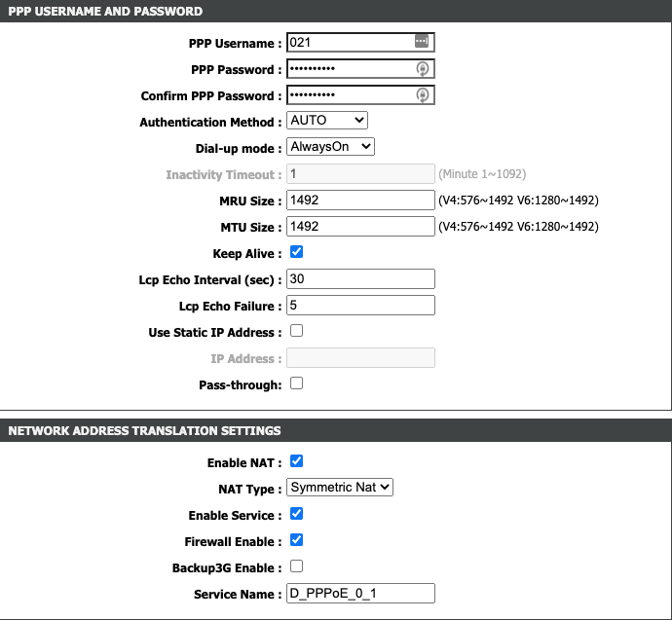Focus the PPP Username input field
The image size is (672, 620).
click(360, 43)
